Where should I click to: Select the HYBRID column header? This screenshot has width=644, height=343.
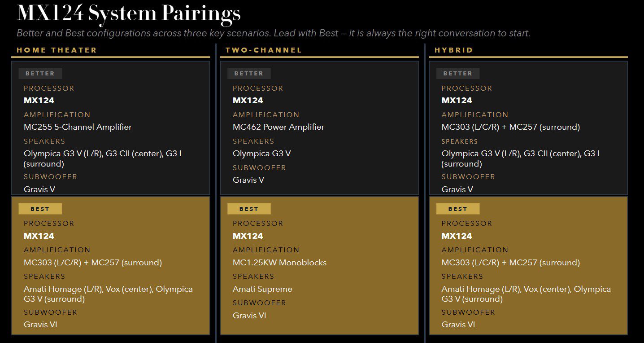(x=454, y=50)
